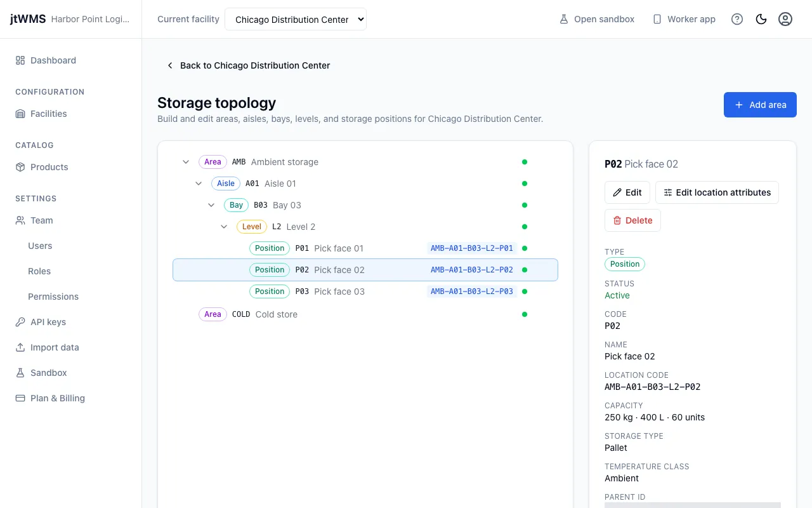
Task: Go to Plan & Billing
Action: [58, 398]
